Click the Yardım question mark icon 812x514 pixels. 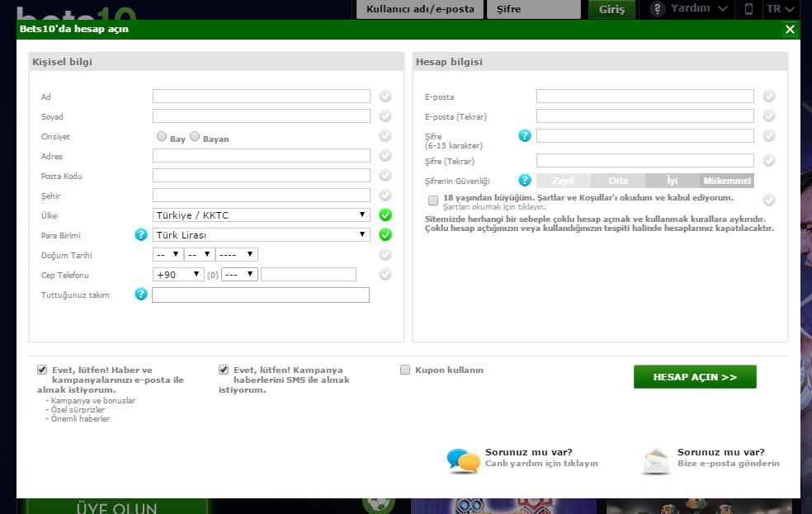[657, 9]
